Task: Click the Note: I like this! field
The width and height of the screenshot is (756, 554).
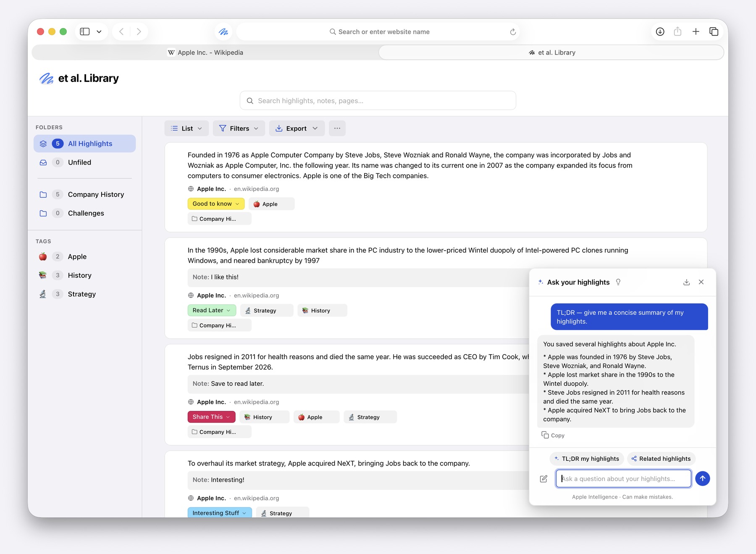Action: click(358, 277)
